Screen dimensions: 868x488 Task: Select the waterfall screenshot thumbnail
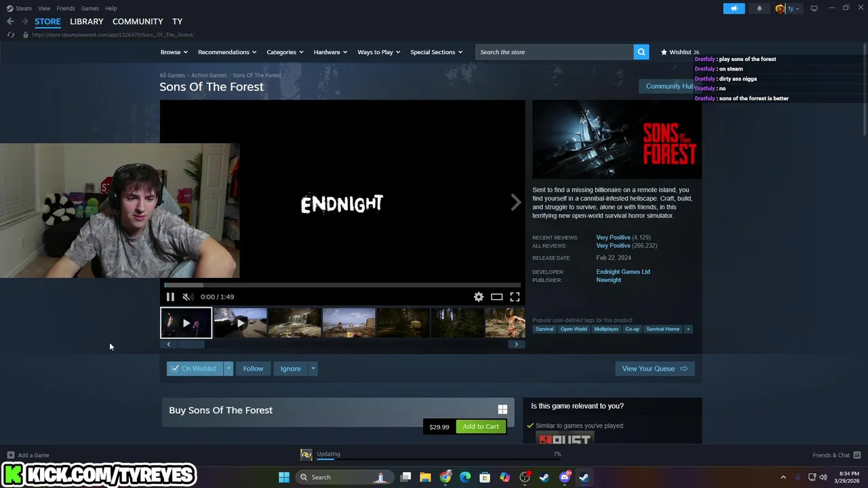point(294,323)
